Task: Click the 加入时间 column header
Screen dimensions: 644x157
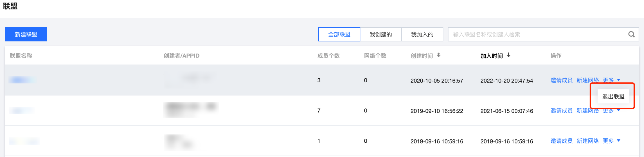Action: coord(491,56)
